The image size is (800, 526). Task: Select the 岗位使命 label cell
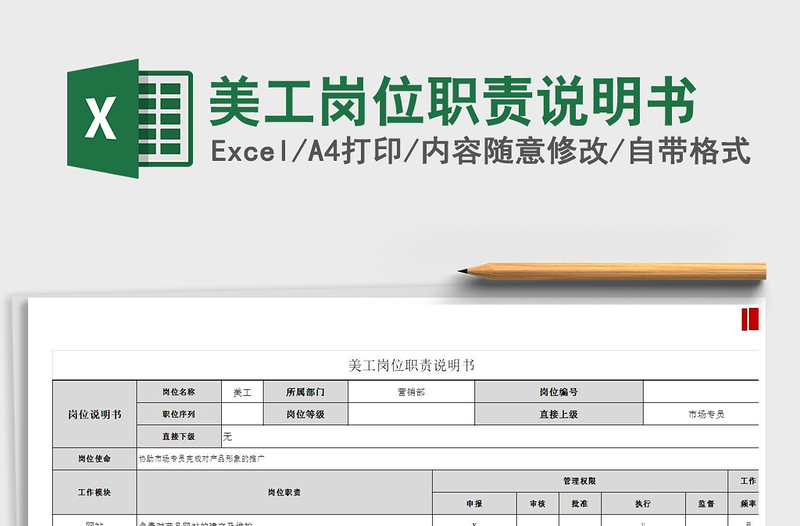click(x=95, y=459)
